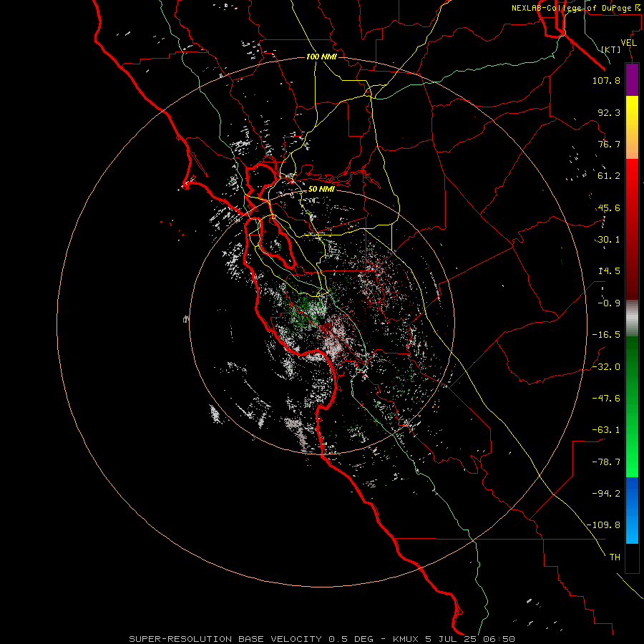Click the red segment of velocity scale
Viewport: 644px width, 644px height.
pyautogui.click(x=632, y=229)
